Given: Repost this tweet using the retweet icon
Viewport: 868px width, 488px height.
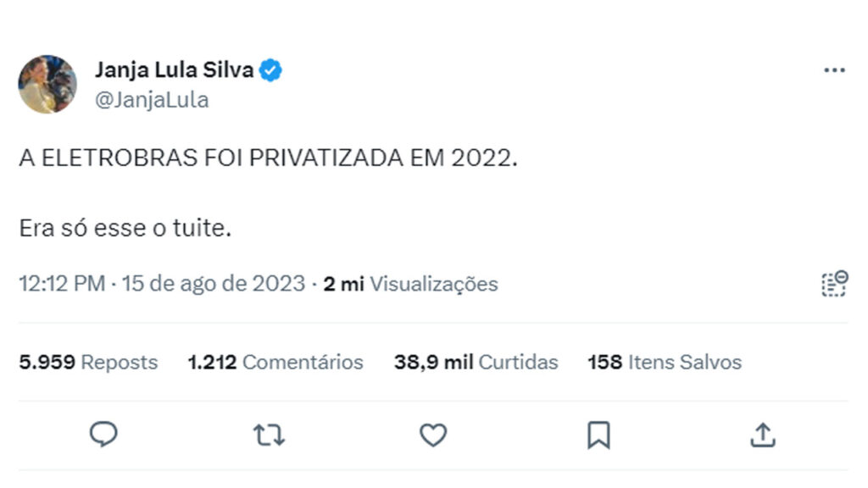Looking at the screenshot, I should pyautogui.click(x=269, y=435).
